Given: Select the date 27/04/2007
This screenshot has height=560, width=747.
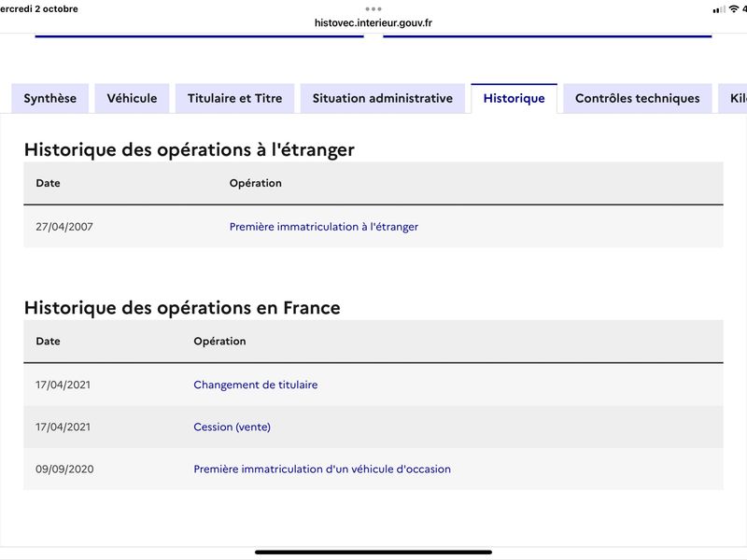Looking at the screenshot, I should pyautogui.click(x=64, y=227).
